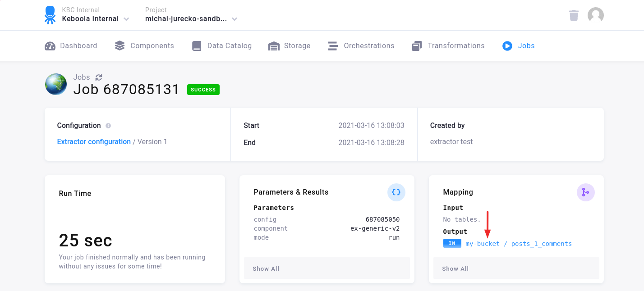Select the config value 687085050

point(382,219)
